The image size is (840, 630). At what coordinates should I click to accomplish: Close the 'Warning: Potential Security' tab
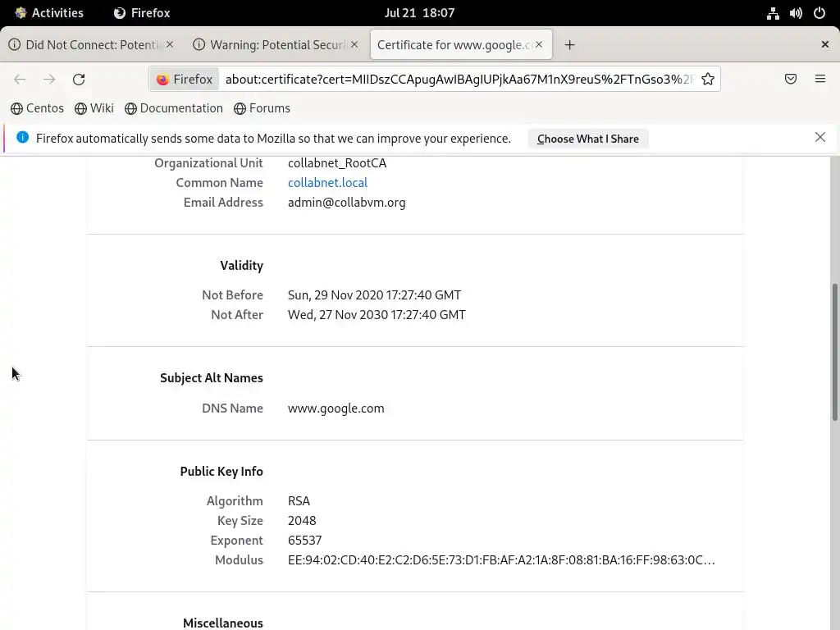coord(354,45)
